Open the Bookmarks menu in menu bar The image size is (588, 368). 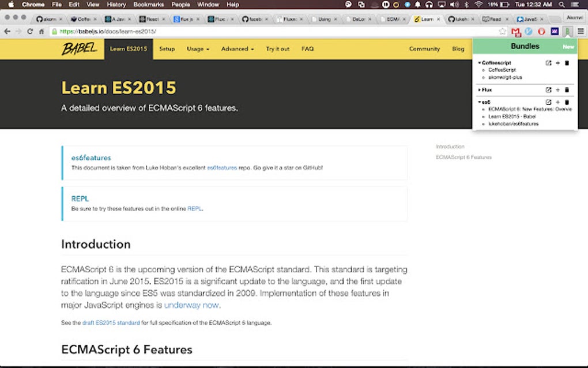[148, 4]
